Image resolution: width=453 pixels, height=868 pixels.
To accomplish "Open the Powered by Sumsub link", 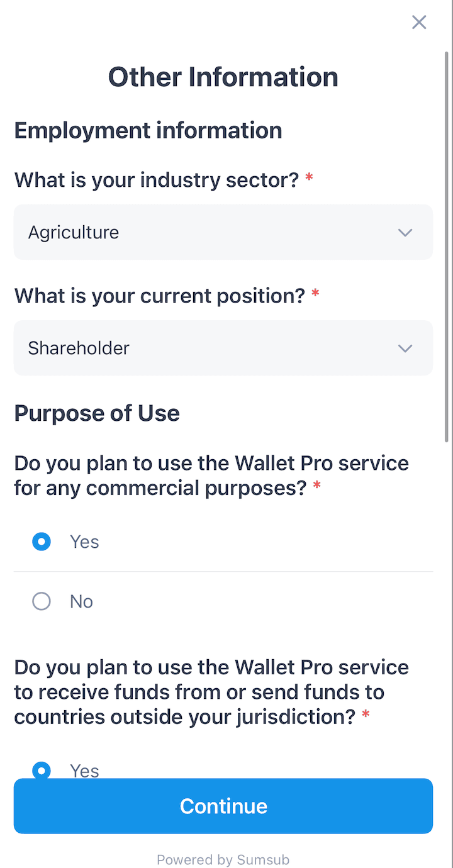I will pos(223,859).
